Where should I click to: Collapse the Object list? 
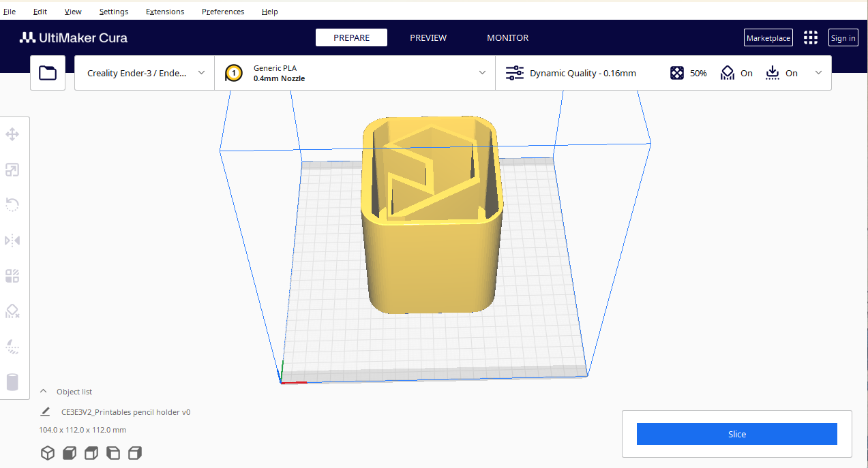click(x=44, y=392)
